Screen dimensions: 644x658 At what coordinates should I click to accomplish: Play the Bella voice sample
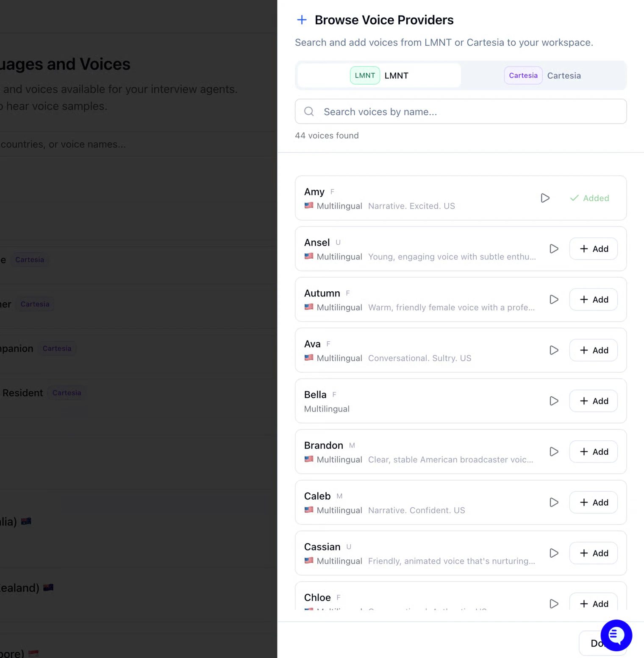pos(554,401)
